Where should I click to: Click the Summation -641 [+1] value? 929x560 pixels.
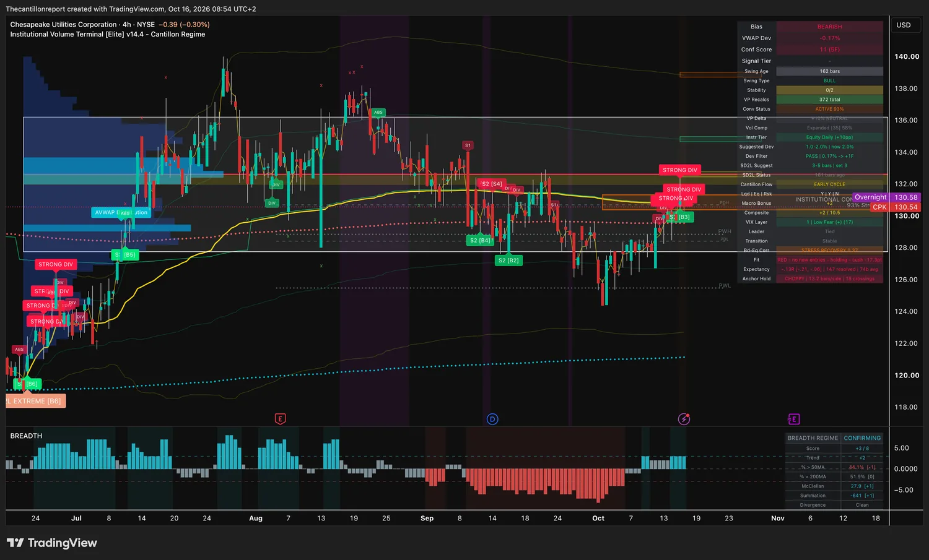[x=862, y=496]
